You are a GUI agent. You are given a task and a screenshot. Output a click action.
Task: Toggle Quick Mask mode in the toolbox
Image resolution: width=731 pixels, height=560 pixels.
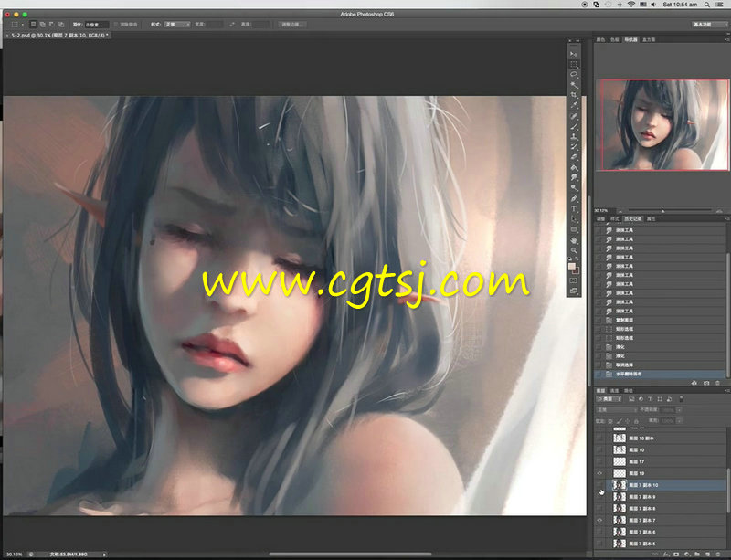coord(574,280)
